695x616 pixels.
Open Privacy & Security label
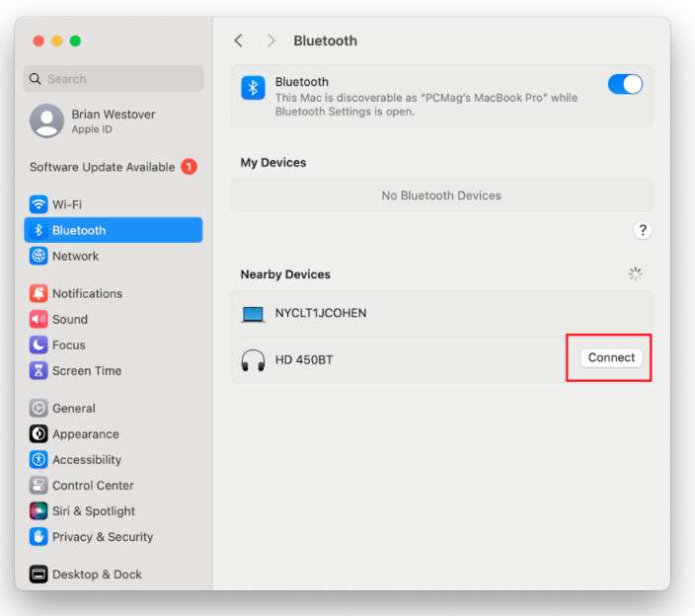pos(103,537)
